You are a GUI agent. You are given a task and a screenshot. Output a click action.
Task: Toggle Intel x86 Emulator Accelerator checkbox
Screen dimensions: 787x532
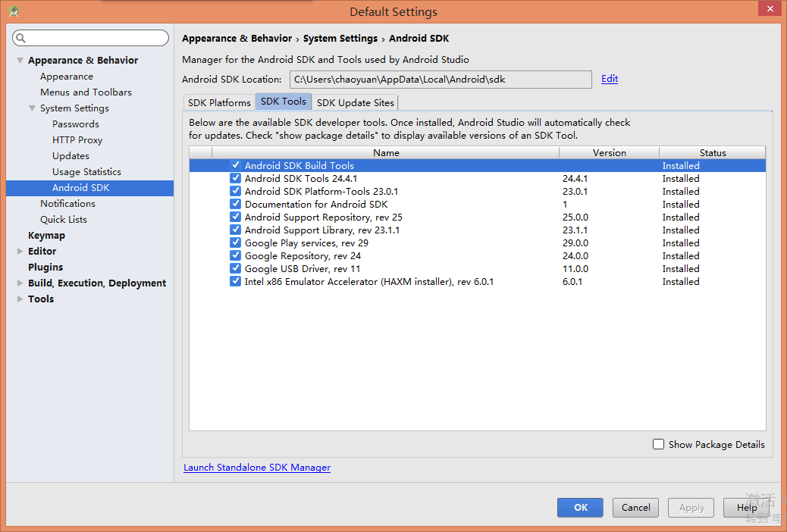(x=235, y=281)
